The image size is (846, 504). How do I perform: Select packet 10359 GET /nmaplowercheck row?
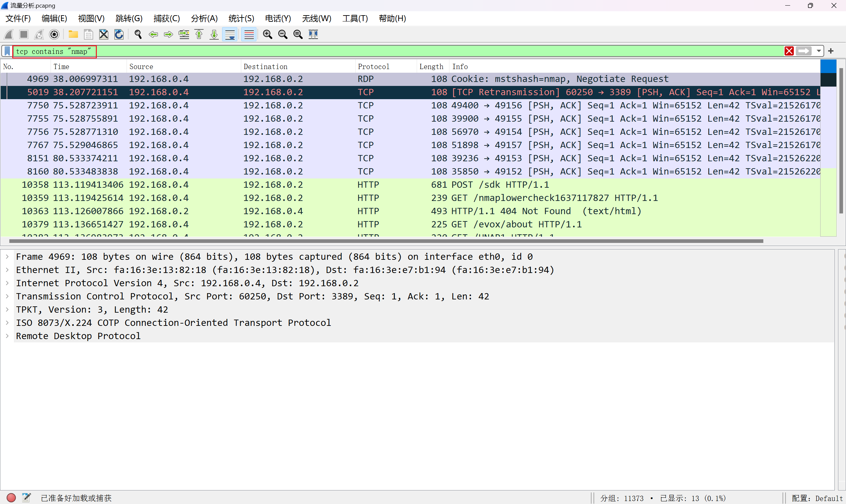coord(410,198)
